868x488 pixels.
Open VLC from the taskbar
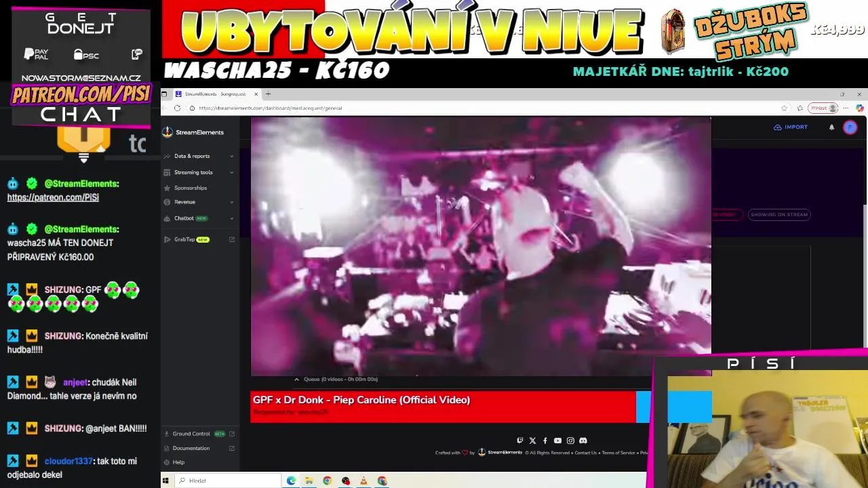[x=363, y=481]
